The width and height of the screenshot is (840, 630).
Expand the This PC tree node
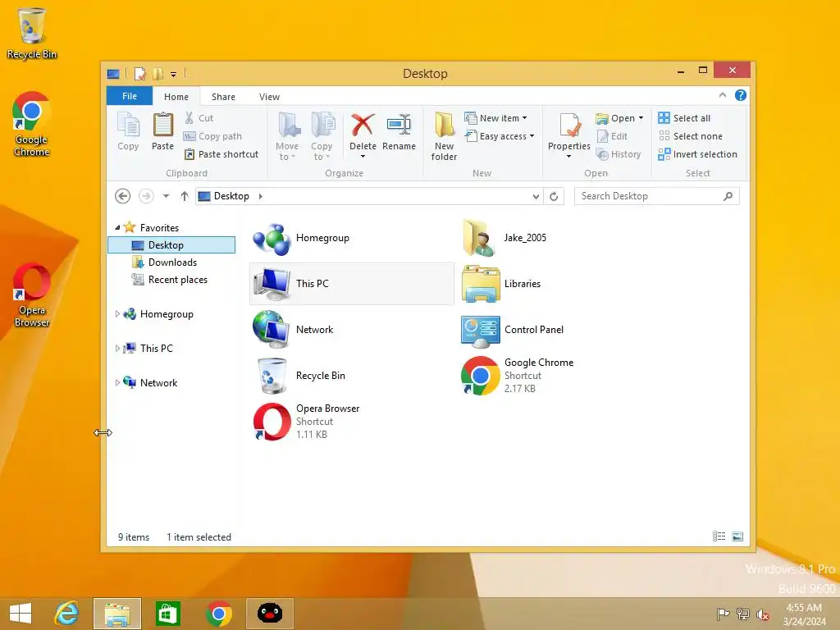117,348
